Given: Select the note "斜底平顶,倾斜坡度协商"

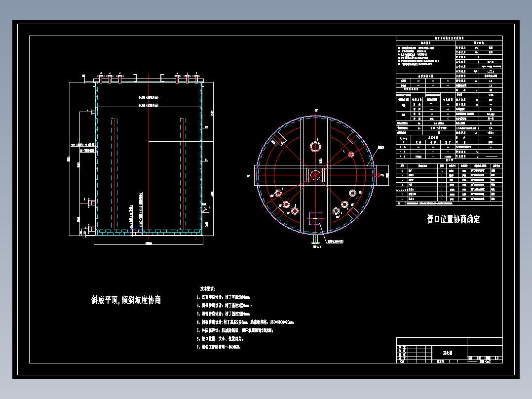Looking at the screenshot, I should click(126, 300).
